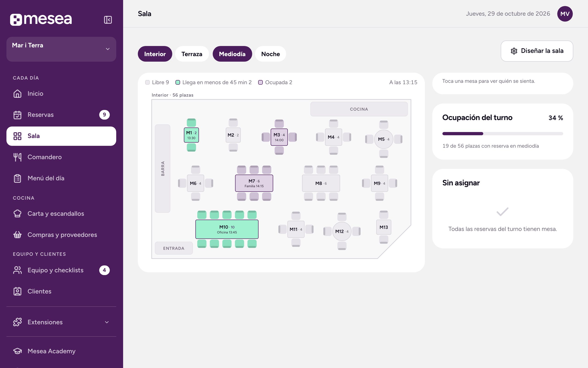Screen dimensions: 588x368
Task: Select free table M8
Action: pyautogui.click(x=321, y=183)
